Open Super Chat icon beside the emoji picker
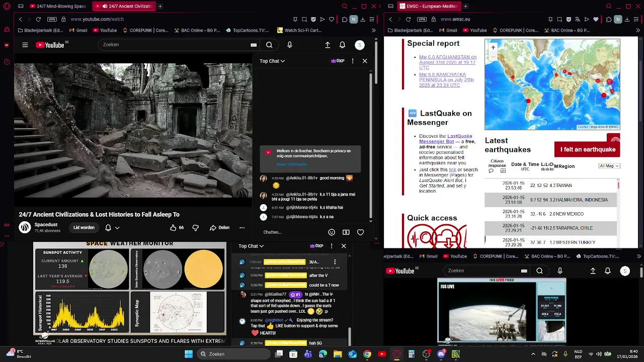 346,232
